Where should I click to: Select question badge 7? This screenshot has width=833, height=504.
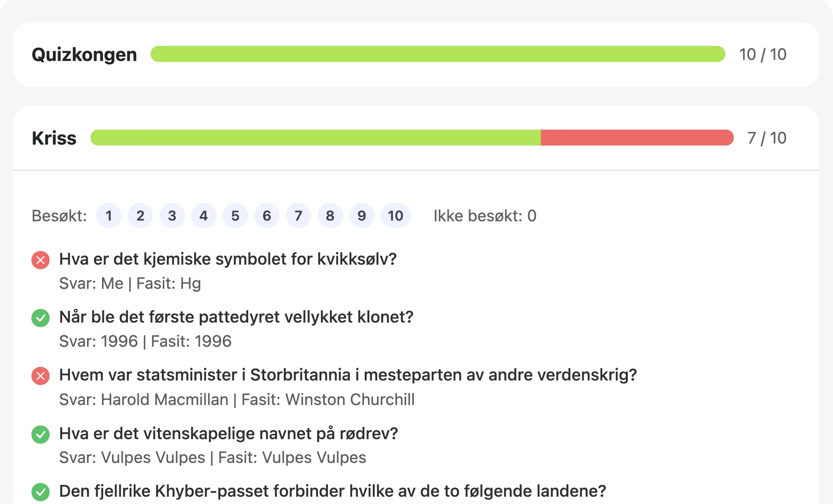298,216
